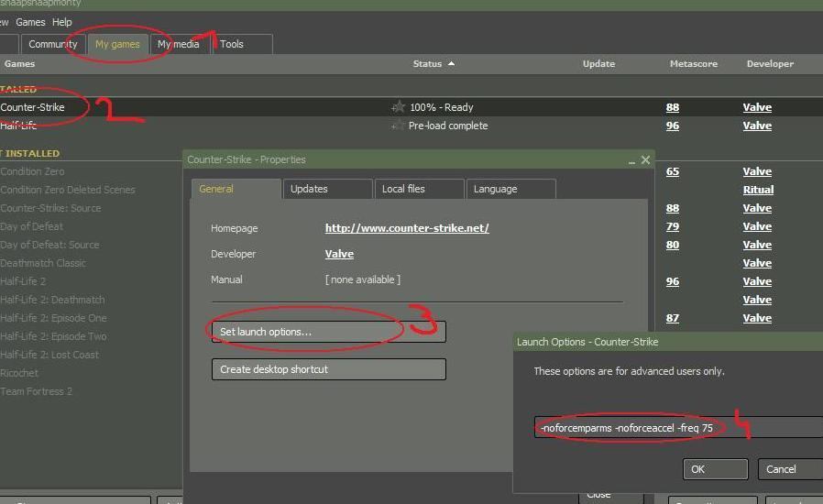Select Day of Defeat game row
The image size is (823, 504).
tap(31, 226)
